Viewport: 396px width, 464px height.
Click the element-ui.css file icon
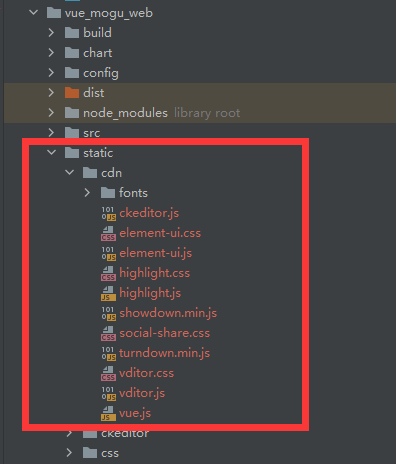point(108,233)
